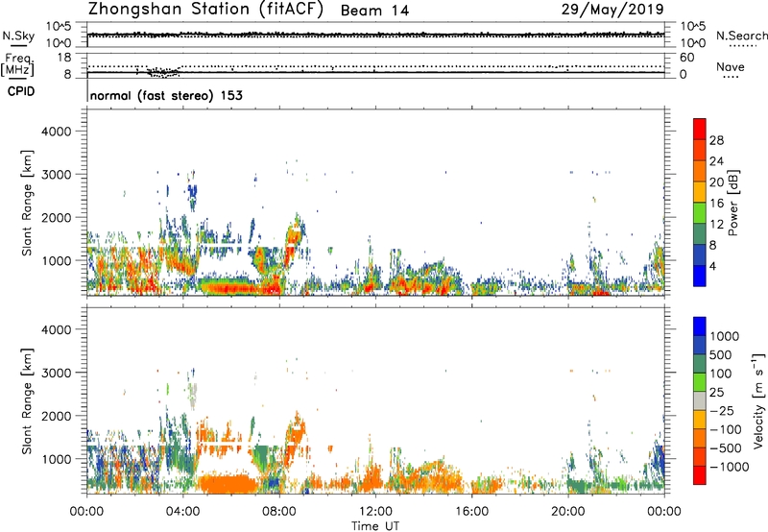
Task: Pick Power colorbar segment between 24 and 28
Action: click(700, 150)
